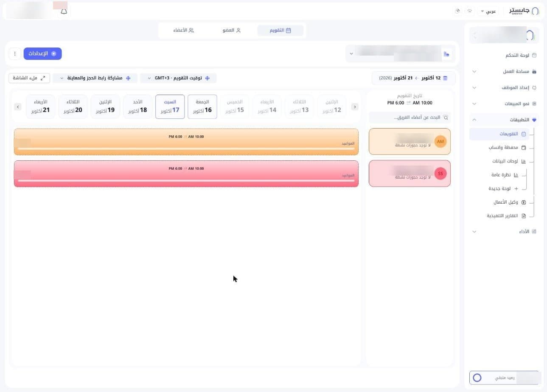Expand مساحة العمل section
This screenshot has width=547, height=392.
point(504,71)
